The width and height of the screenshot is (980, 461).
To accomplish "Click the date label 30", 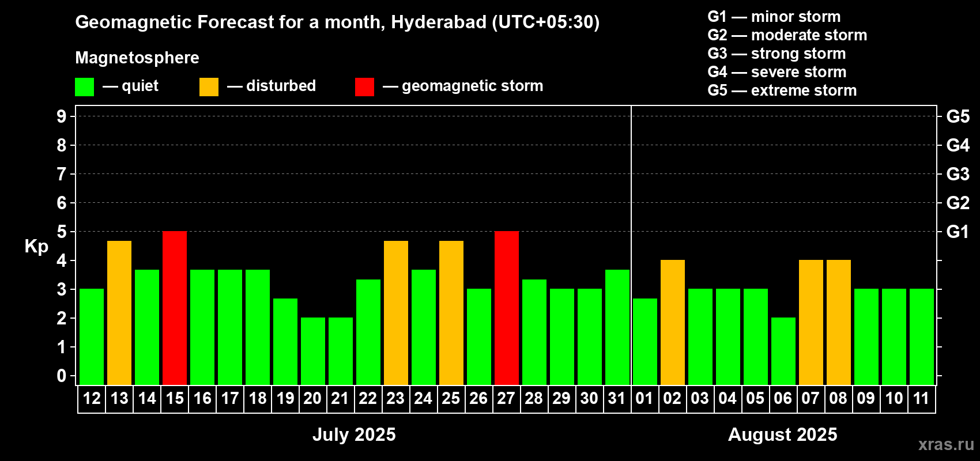I will click(x=589, y=398).
